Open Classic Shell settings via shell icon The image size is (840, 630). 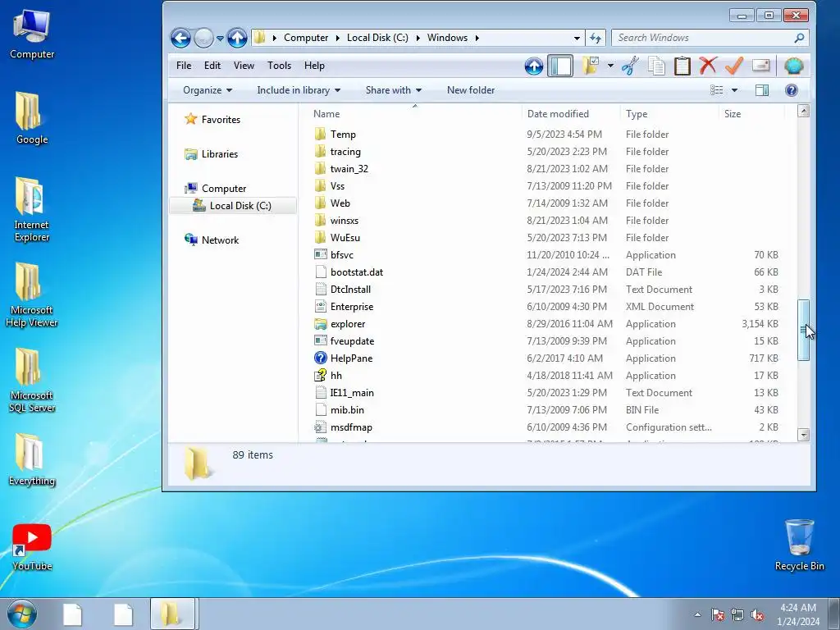pyautogui.click(x=793, y=66)
